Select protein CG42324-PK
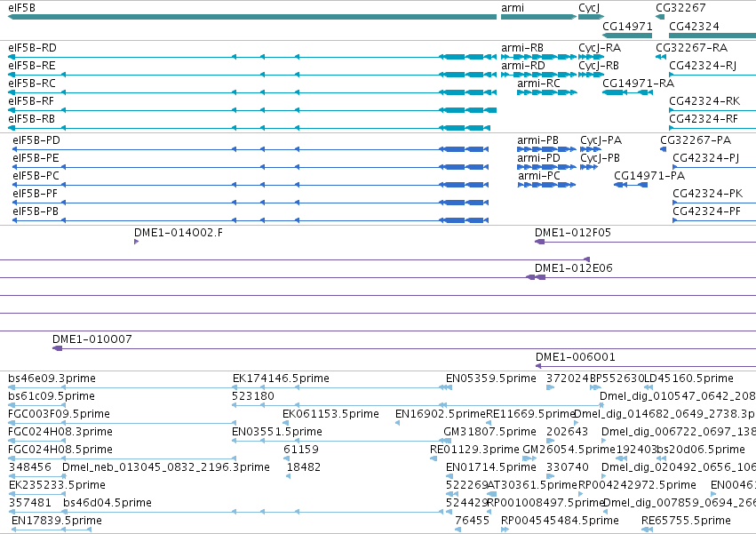 (x=714, y=203)
